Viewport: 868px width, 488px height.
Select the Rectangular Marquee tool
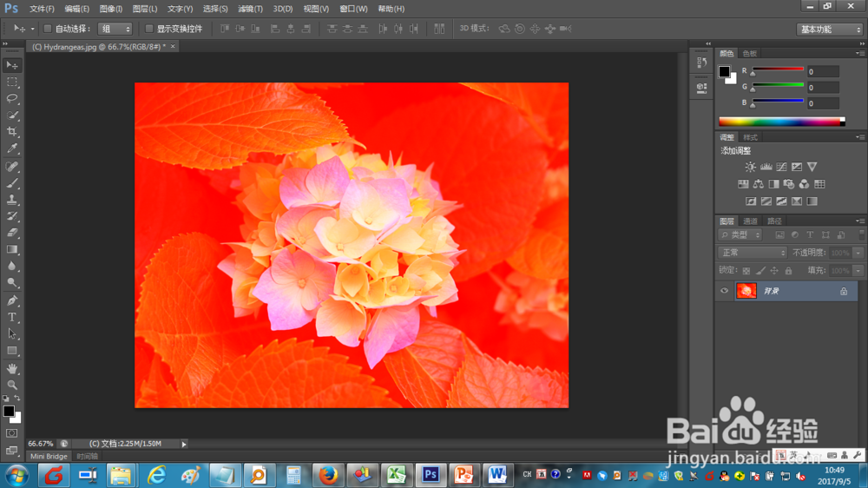pos(11,82)
